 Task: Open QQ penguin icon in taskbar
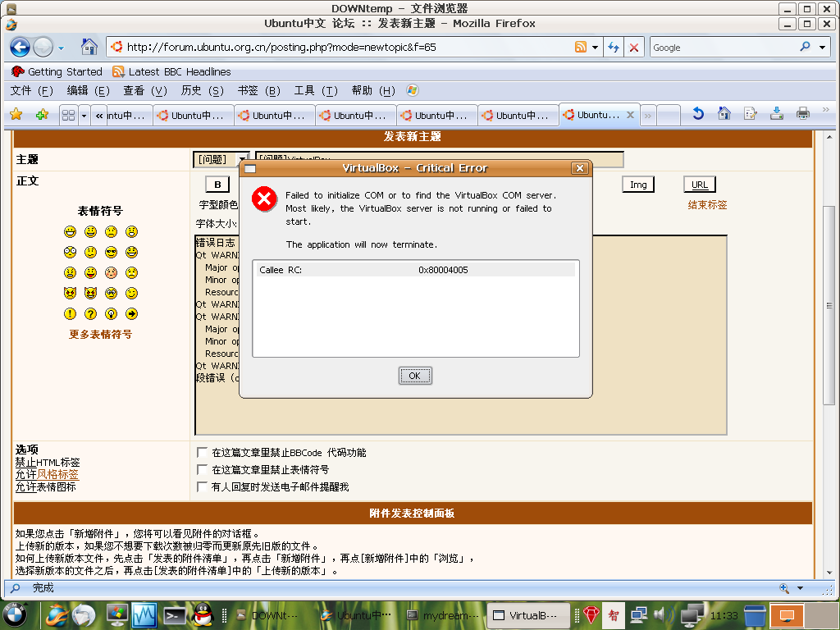[203, 615]
